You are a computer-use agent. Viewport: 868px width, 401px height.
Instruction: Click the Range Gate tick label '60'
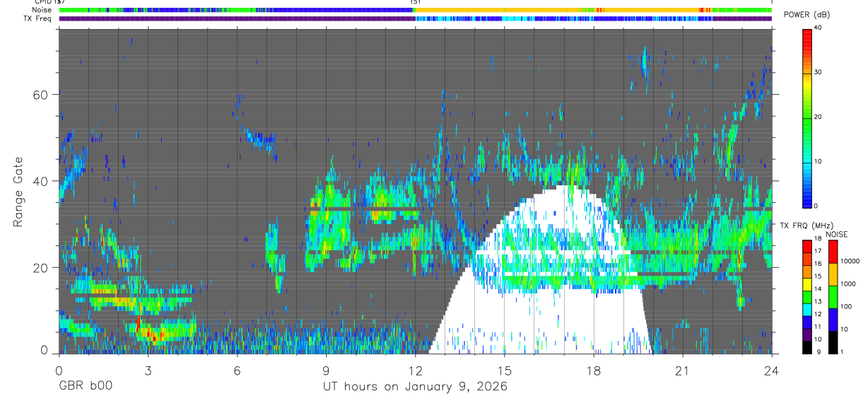(40, 95)
